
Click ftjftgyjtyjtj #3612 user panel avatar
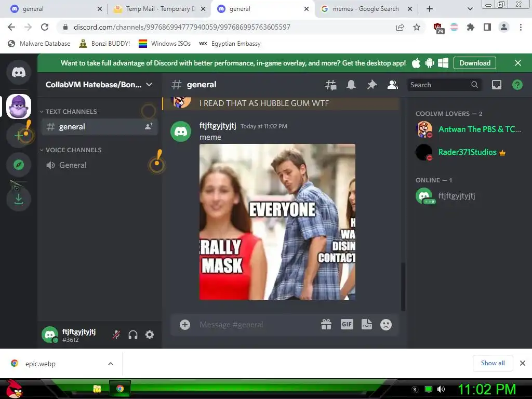(50, 335)
